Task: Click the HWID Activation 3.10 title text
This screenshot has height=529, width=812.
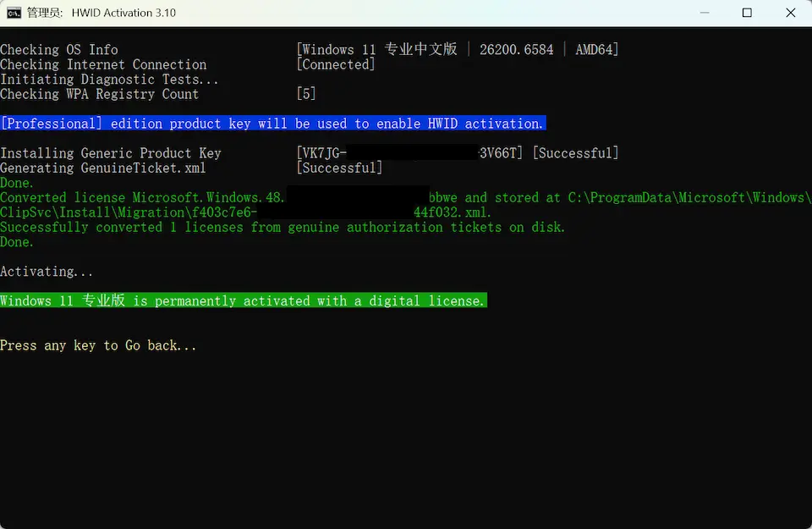Action: tap(124, 13)
